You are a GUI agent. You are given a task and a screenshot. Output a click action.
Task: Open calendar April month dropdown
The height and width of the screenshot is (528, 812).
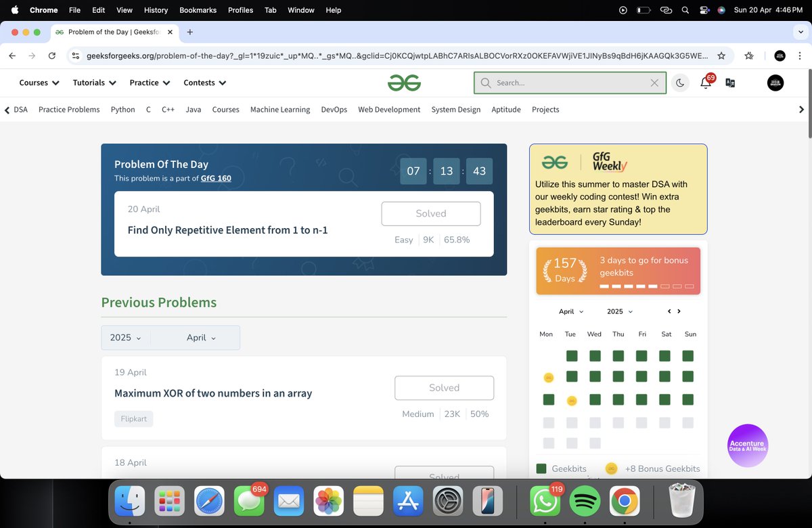pyautogui.click(x=571, y=311)
